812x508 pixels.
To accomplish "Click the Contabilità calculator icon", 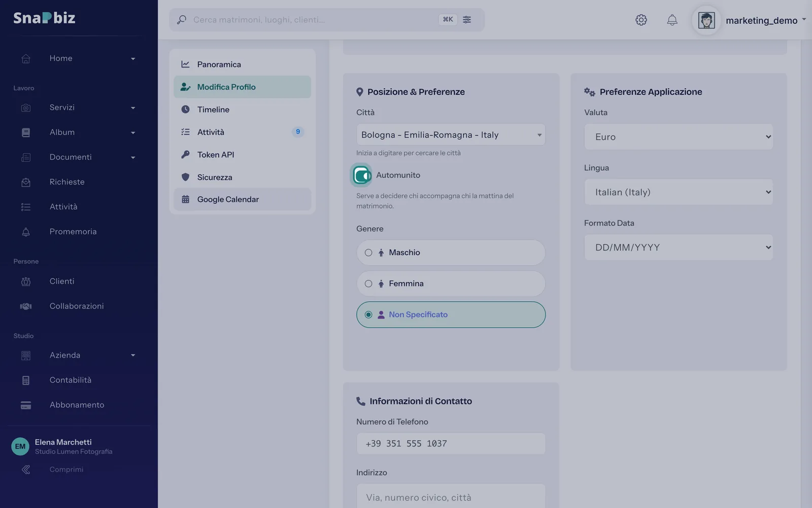I will click(26, 380).
